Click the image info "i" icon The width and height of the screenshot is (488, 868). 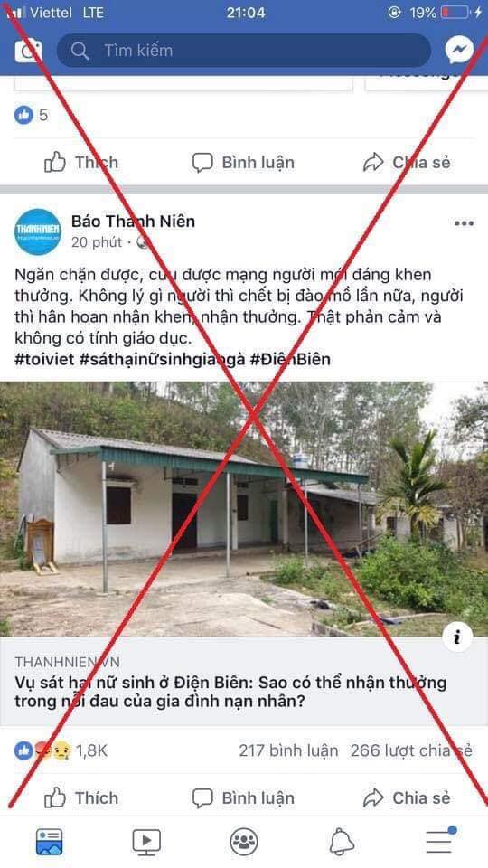[x=457, y=637]
